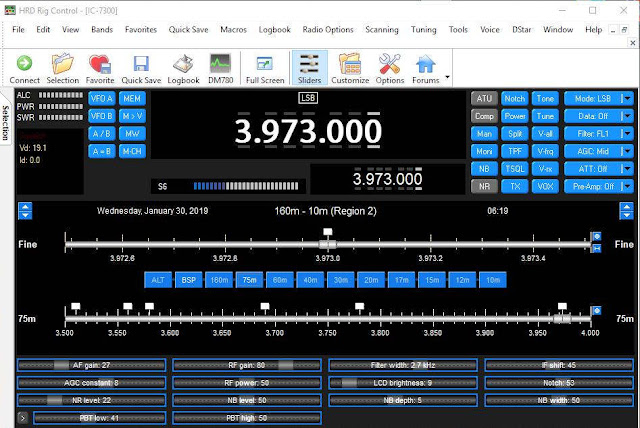Open the Pre-Amp: Off dropdown arrow
This screenshot has width=640, height=428.
click(627, 186)
